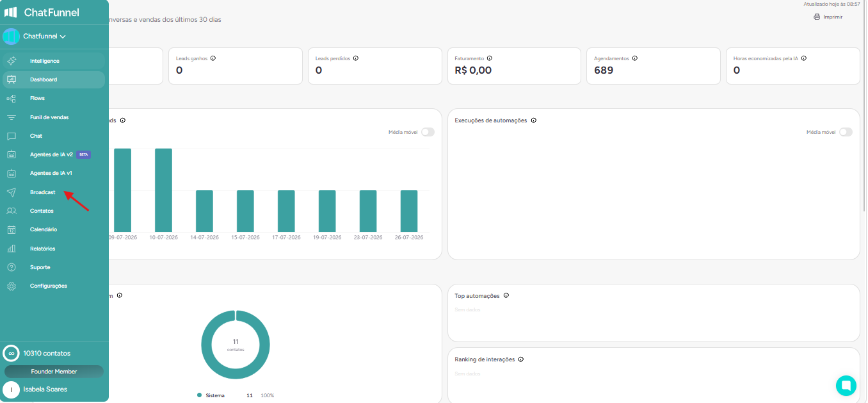Open Isabela Soares user profile
868x403 pixels.
[x=45, y=389]
